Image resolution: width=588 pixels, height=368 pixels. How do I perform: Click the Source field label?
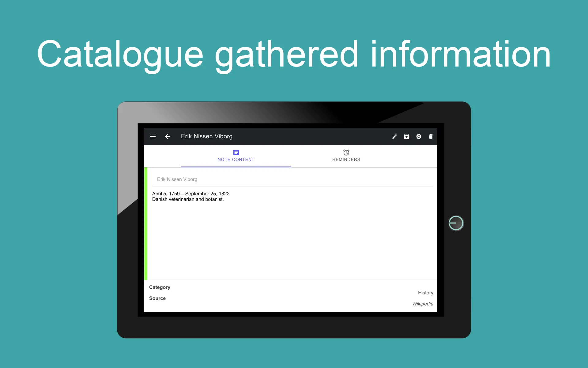click(157, 298)
